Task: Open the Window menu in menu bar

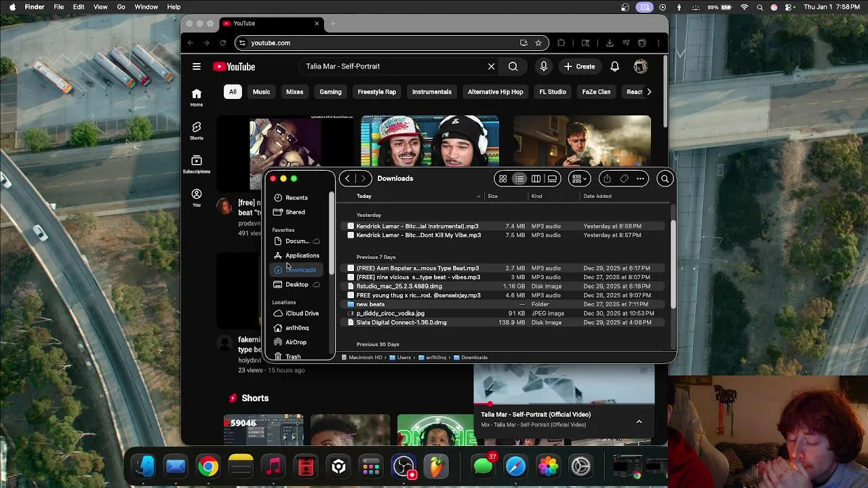Action: point(146,7)
